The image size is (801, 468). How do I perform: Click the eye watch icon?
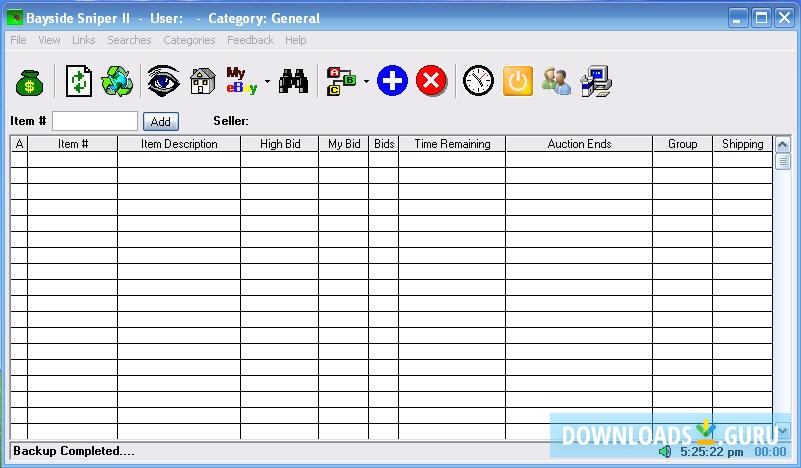click(163, 81)
